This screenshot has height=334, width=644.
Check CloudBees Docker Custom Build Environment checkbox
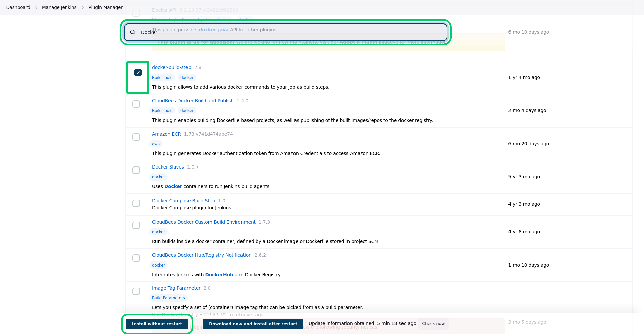[136, 225]
